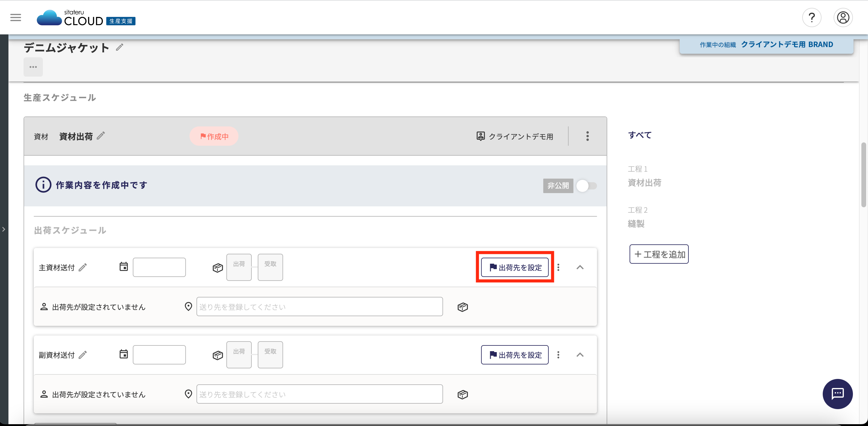Click the 出荷先が設定されていません text under 主資材送付
Screen dimensions: 868x426
[x=99, y=307]
